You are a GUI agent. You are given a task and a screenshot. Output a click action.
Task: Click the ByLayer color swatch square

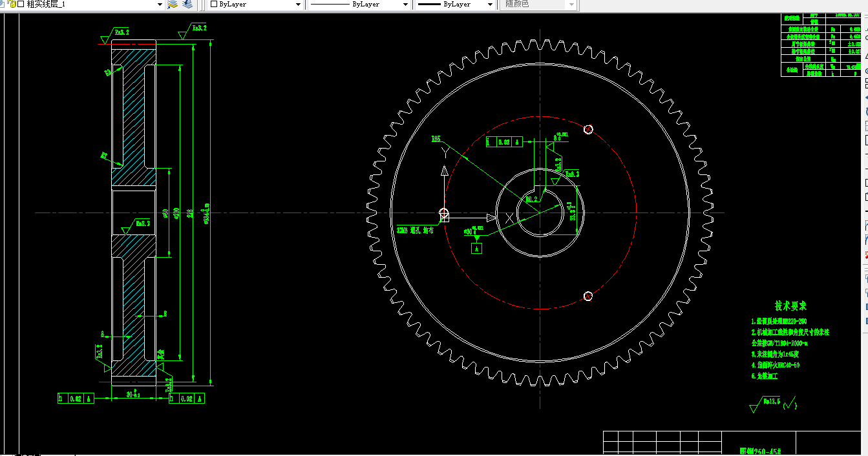pos(214,4)
